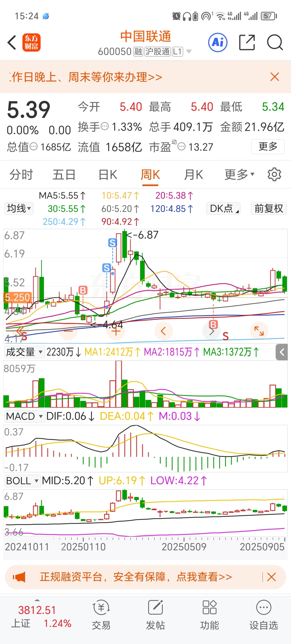Tap the 5.250 price label on chart
This screenshot has height=644, width=291.
tap(18, 297)
